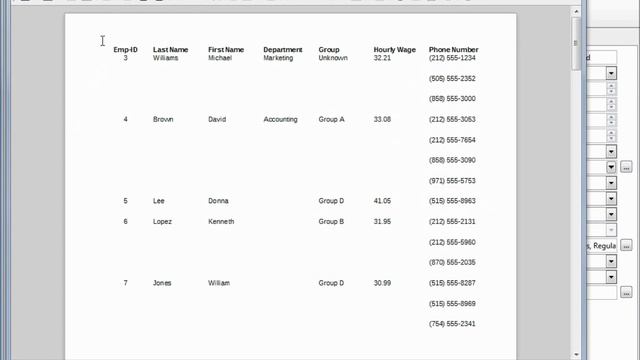Click the 'Emp-ID' column header
The image size is (640, 360).
[x=125, y=49]
